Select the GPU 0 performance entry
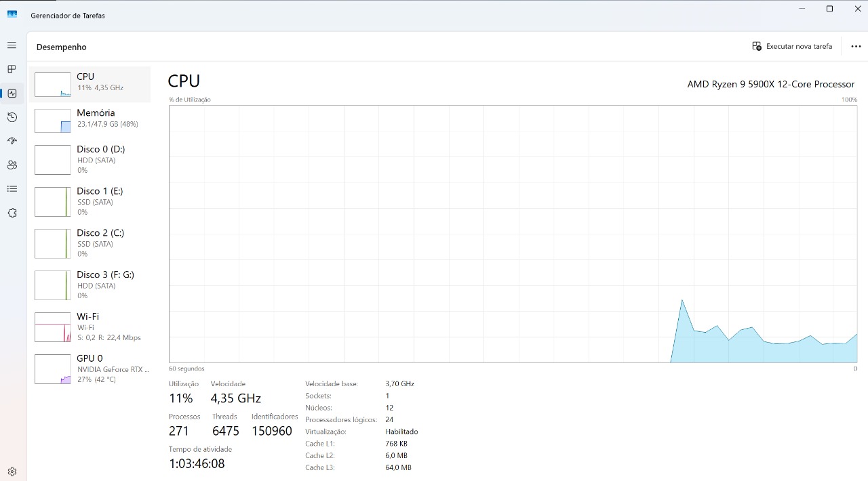Screen dimensions: 868x481 point(90,369)
